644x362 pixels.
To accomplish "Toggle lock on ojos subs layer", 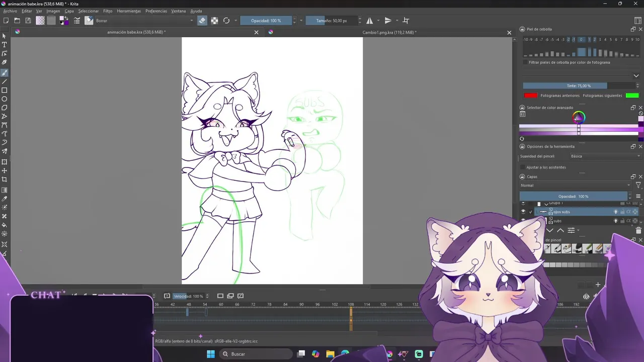I will click(x=622, y=212).
